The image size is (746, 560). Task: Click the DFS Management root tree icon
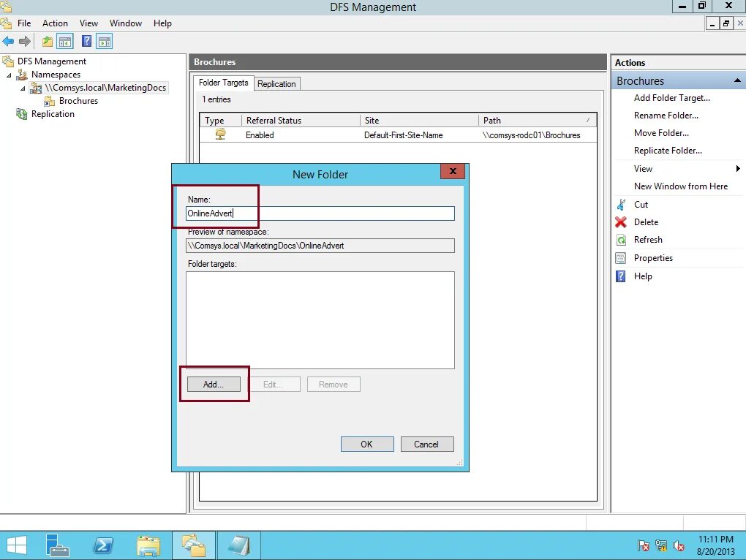point(8,61)
